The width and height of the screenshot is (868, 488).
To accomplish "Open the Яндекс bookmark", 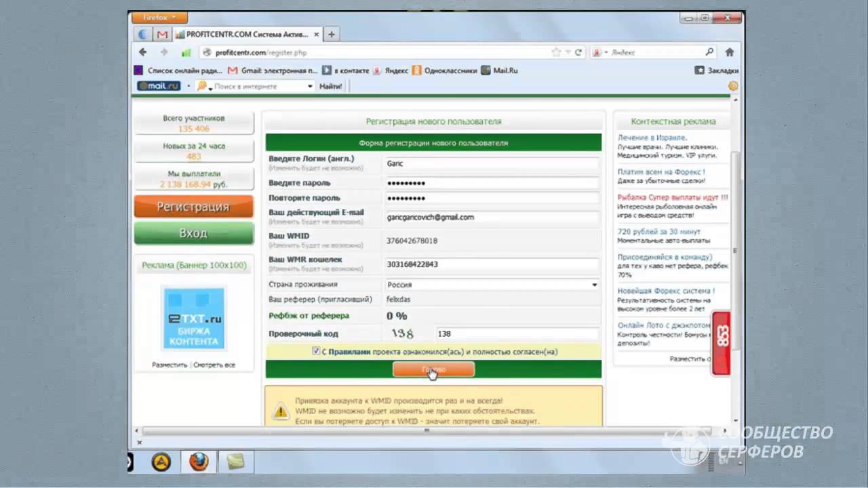I will tap(391, 70).
